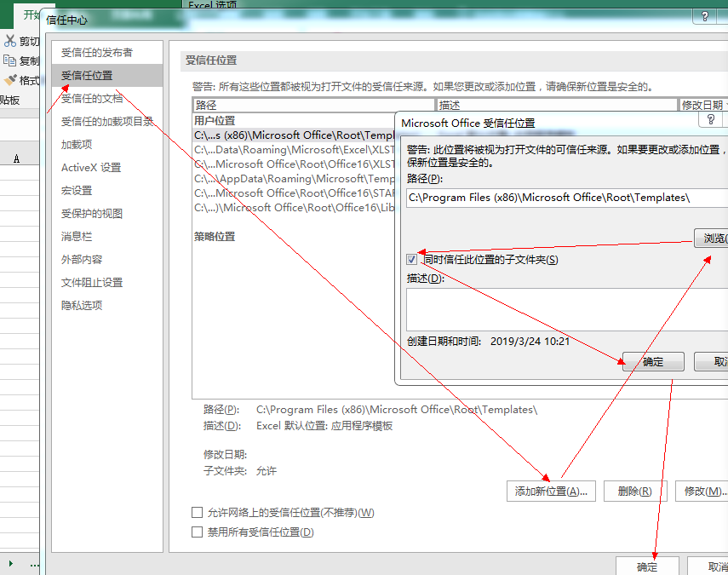Click the Format Painter brush icon
This screenshot has height=575, width=728.
tap(9, 80)
